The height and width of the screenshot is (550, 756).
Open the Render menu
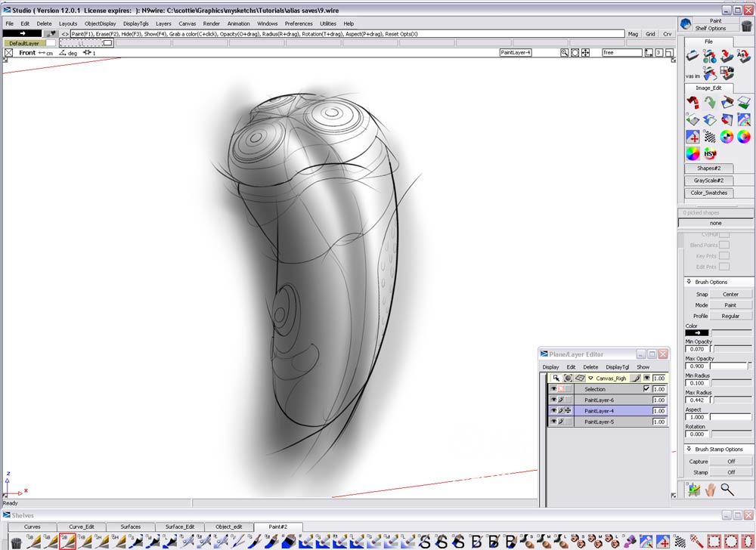coord(211,23)
